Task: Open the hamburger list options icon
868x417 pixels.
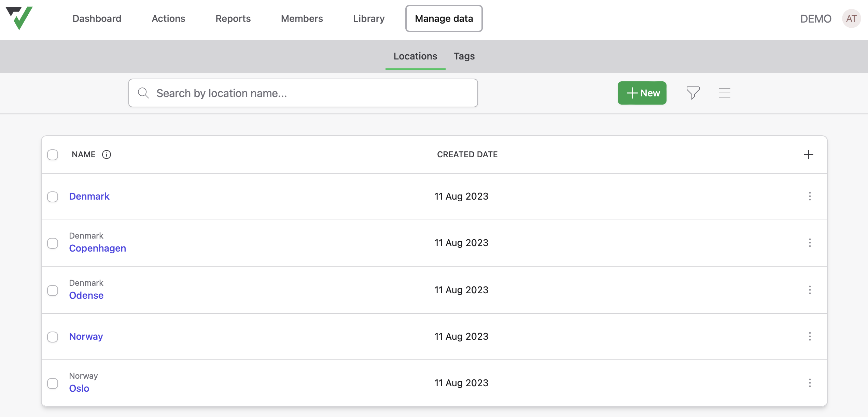Action: [724, 93]
